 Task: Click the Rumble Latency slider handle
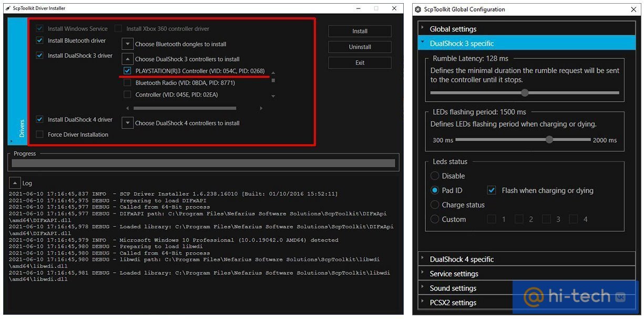(x=525, y=93)
